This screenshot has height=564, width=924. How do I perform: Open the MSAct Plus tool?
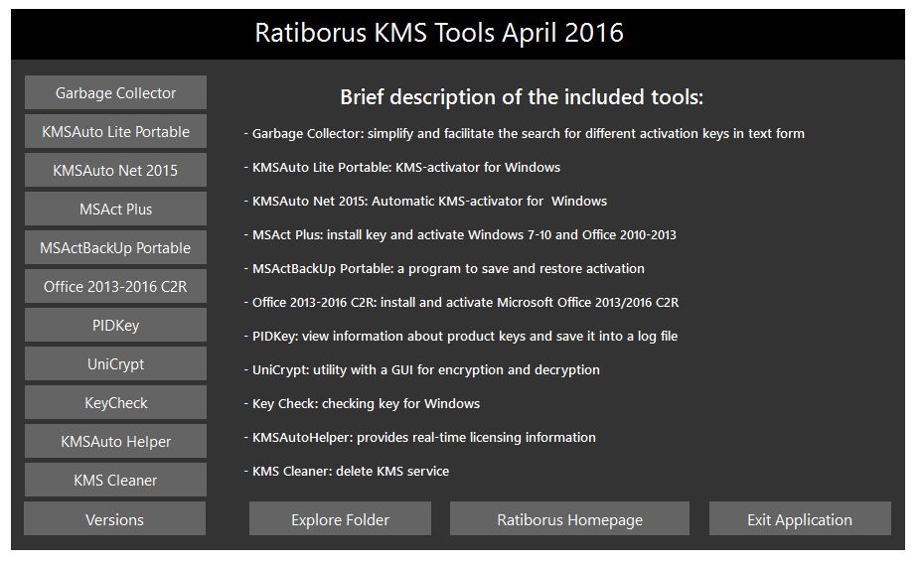pyautogui.click(x=115, y=209)
